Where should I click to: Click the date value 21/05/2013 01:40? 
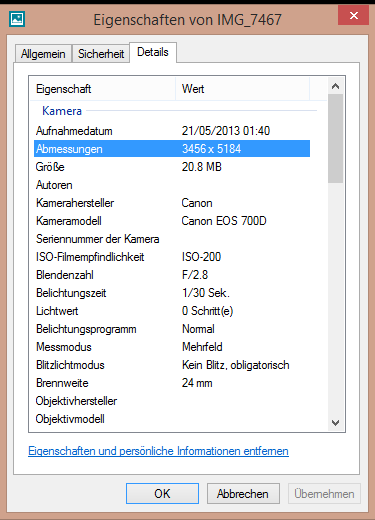226,131
